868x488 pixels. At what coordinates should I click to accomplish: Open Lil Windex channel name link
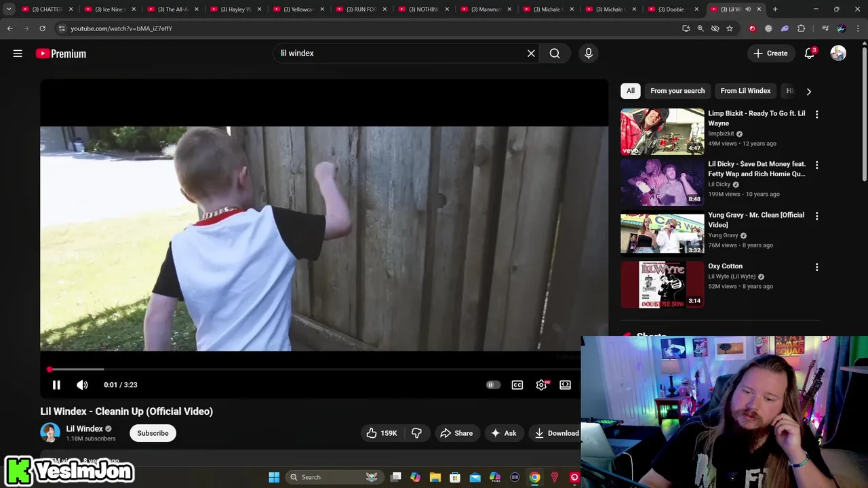click(x=84, y=428)
